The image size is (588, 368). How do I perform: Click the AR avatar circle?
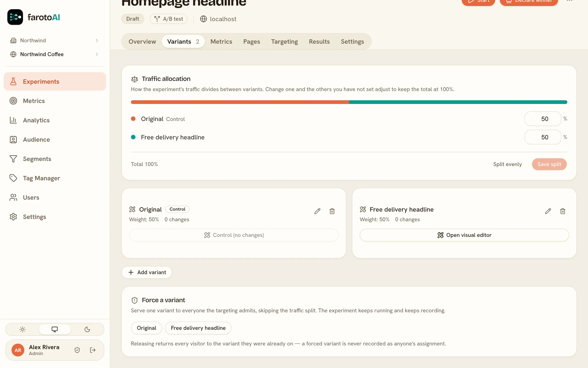(18, 350)
